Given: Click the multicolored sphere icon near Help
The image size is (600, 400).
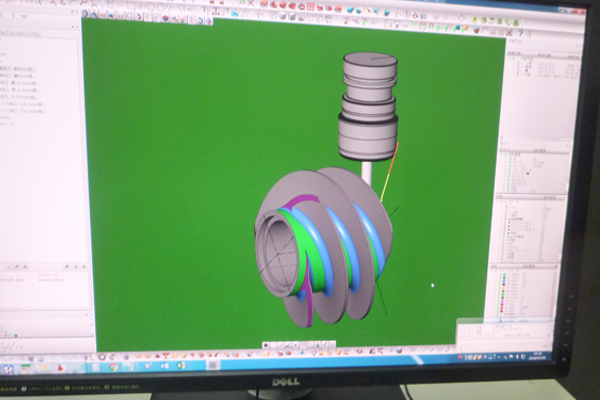Looking at the screenshot, I should coord(476,29).
